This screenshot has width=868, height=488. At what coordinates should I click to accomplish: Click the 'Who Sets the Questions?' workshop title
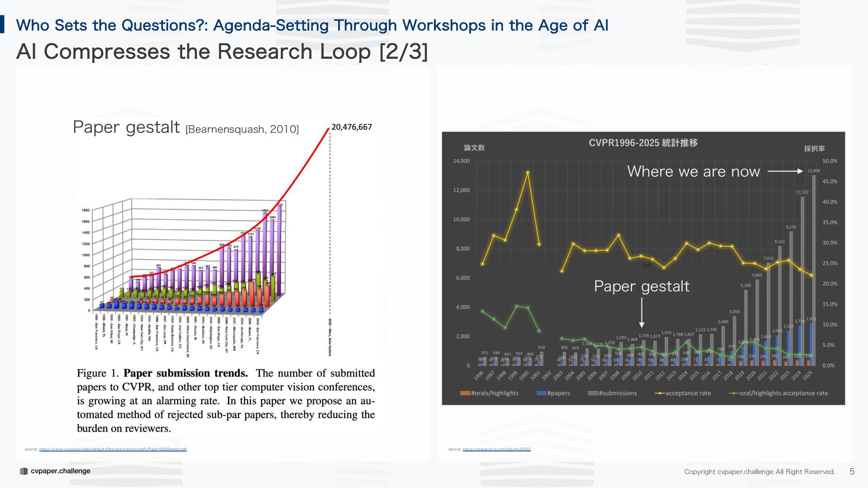pyautogui.click(x=312, y=25)
